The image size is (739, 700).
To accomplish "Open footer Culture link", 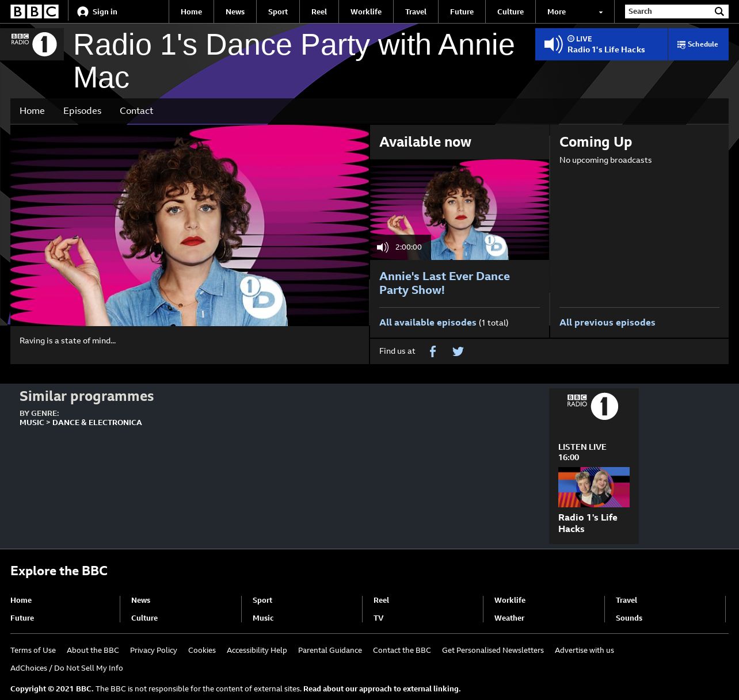I will tap(144, 618).
